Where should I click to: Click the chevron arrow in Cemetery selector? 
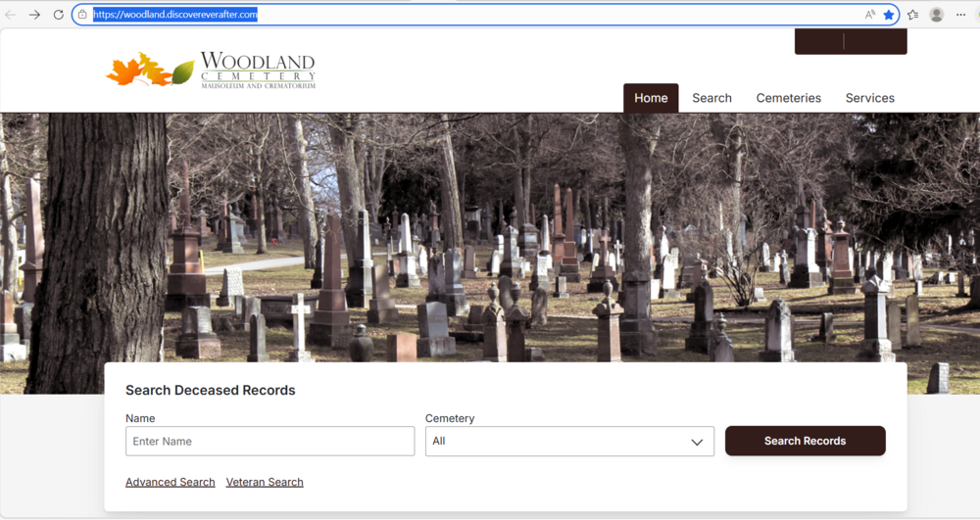(x=697, y=442)
